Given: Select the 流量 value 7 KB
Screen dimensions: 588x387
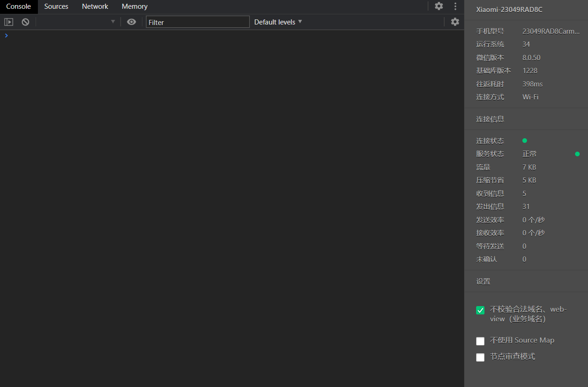Looking at the screenshot, I should pyautogui.click(x=529, y=167).
